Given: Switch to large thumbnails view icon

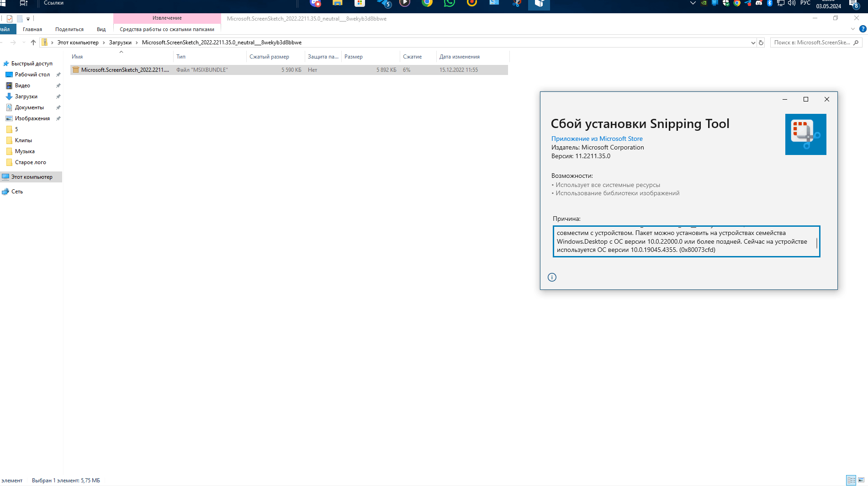Looking at the screenshot, I should (861, 480).
